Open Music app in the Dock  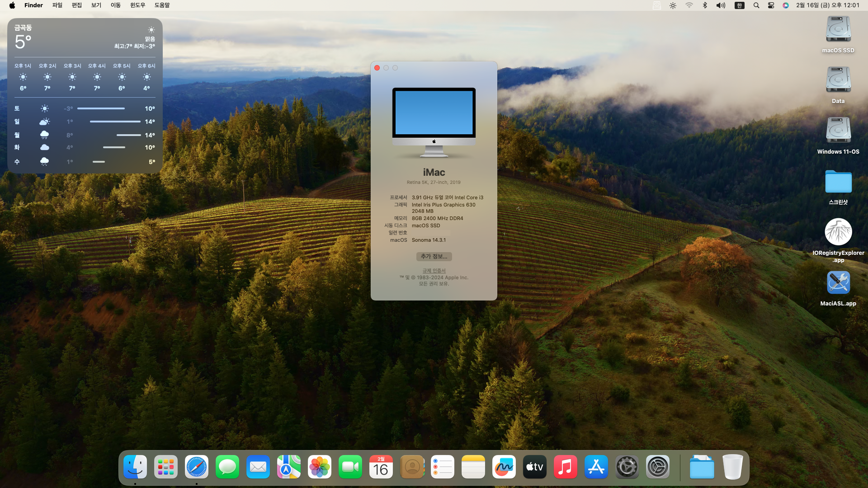(566, 467)
